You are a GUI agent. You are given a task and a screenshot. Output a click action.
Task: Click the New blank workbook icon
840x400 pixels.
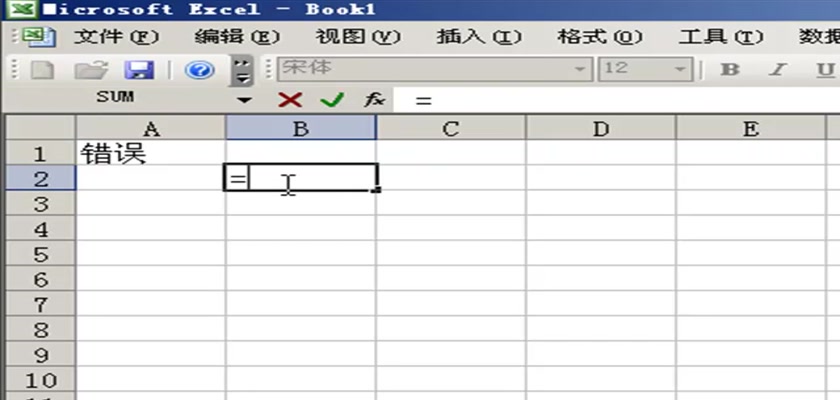pos(42,70)
